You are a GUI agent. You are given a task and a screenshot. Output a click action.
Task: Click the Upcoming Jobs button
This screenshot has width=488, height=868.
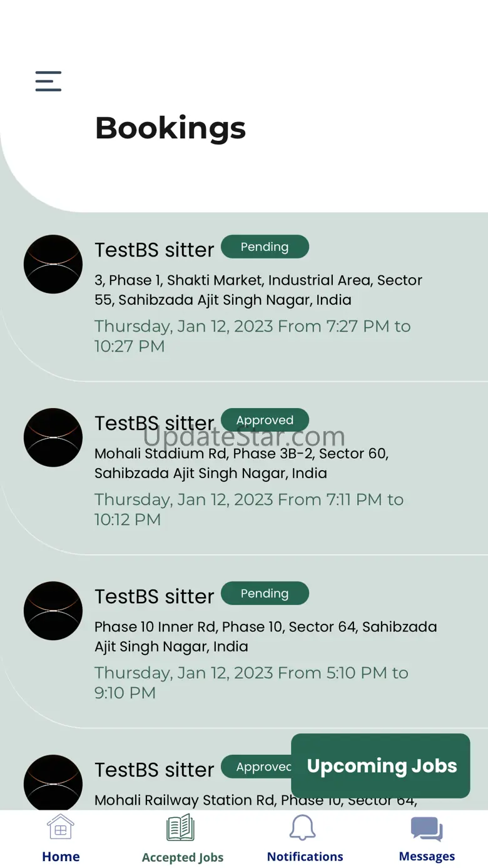click(381, 766)
